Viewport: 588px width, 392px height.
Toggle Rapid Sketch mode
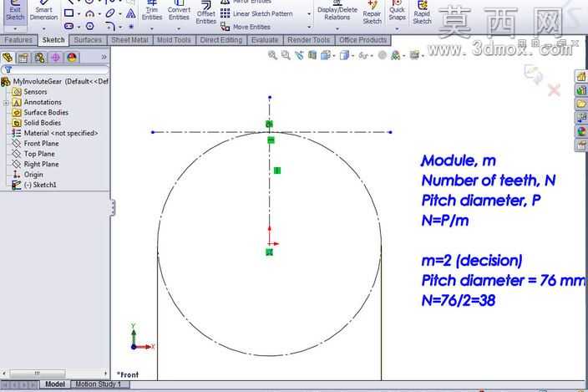(422, 13)
